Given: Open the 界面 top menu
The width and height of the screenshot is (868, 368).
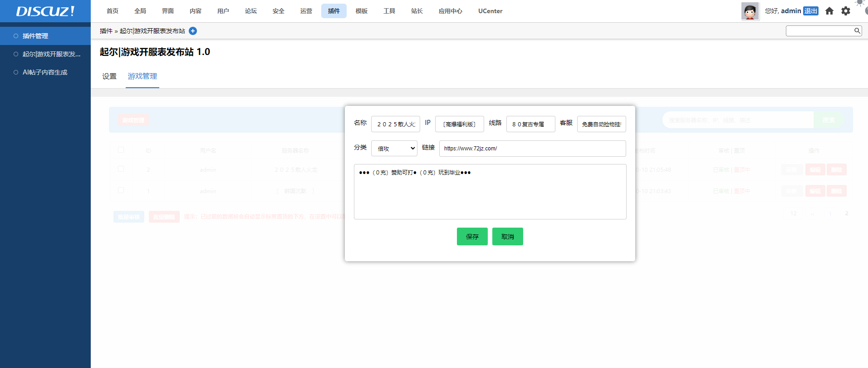Looking at the screenshot, I should 168,11.
